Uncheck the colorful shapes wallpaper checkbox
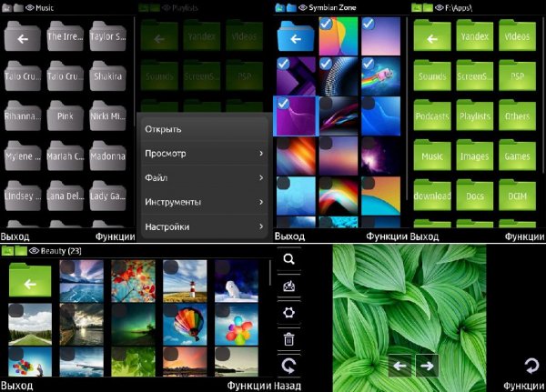 click(326, 24)
